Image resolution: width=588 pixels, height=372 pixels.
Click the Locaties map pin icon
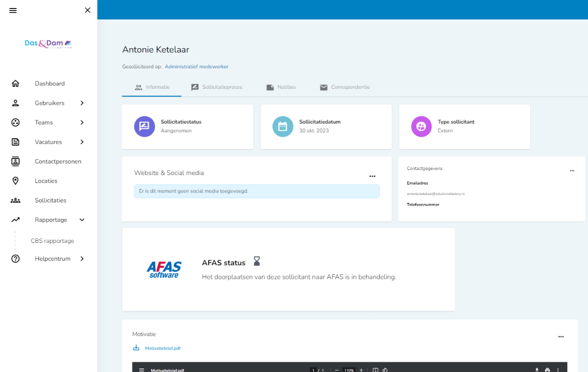coord(15,181)
